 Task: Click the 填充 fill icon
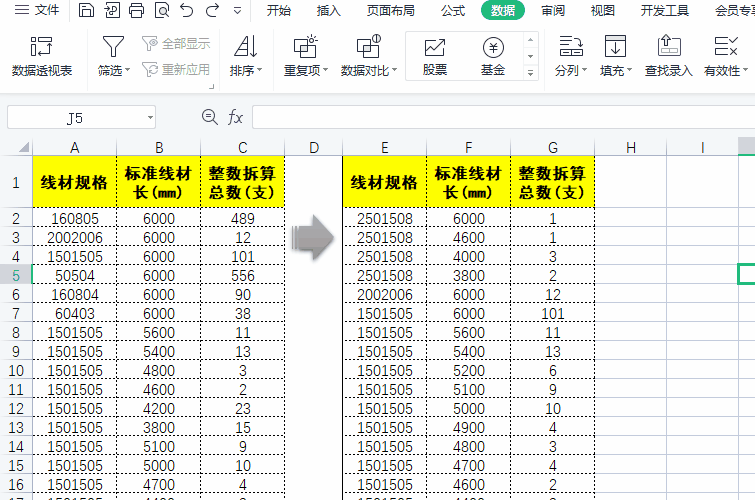(x=615, y=47)
